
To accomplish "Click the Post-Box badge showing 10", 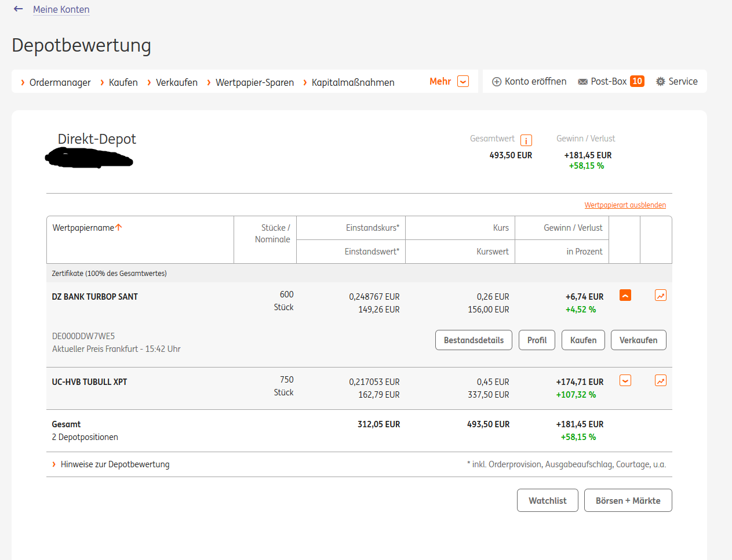I will 637,81.
